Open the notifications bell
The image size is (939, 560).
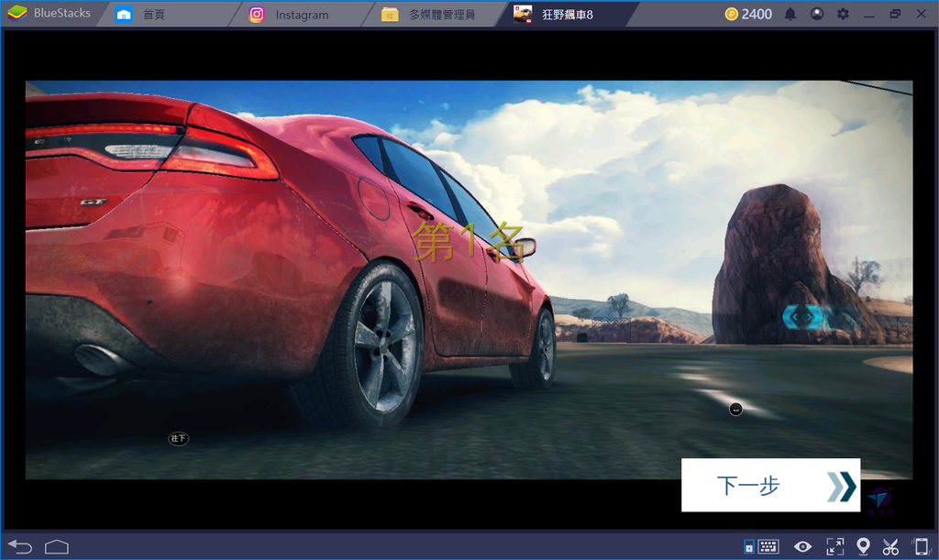click(x=790, y=14)
